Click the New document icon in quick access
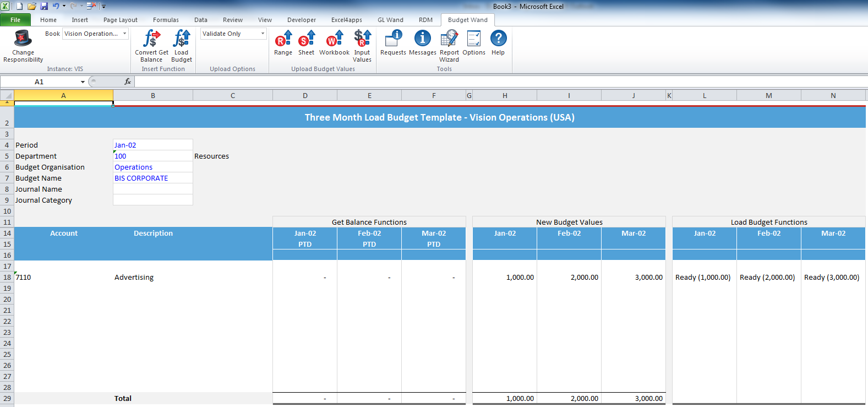Viewport: 868px width, 407px height. point(19,6)
